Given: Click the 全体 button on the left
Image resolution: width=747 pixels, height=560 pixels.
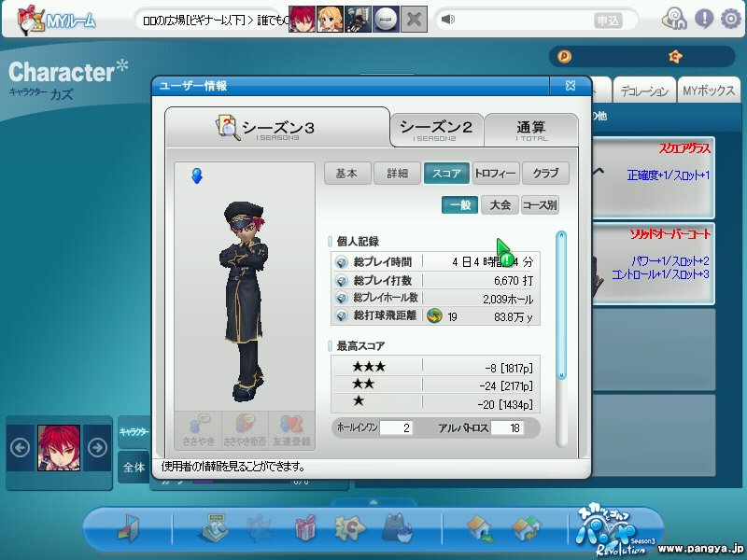Looking at the screenshot, I should pos(134,468).
